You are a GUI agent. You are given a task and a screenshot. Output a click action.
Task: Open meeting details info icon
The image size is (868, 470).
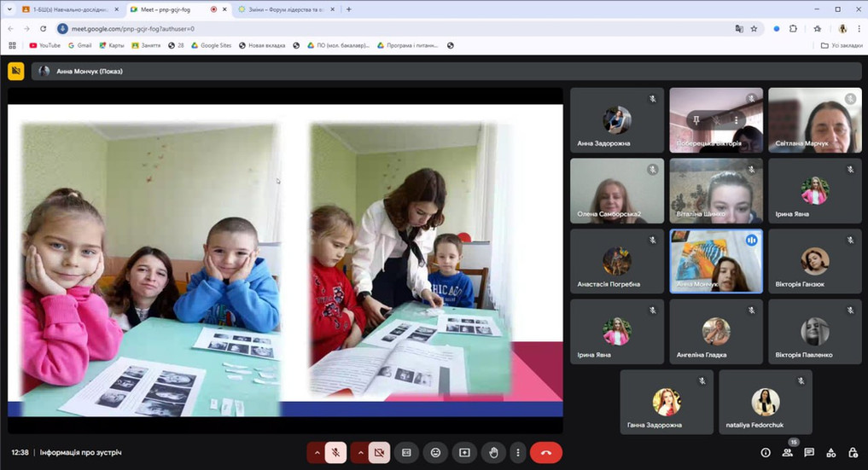pos(766,453)
